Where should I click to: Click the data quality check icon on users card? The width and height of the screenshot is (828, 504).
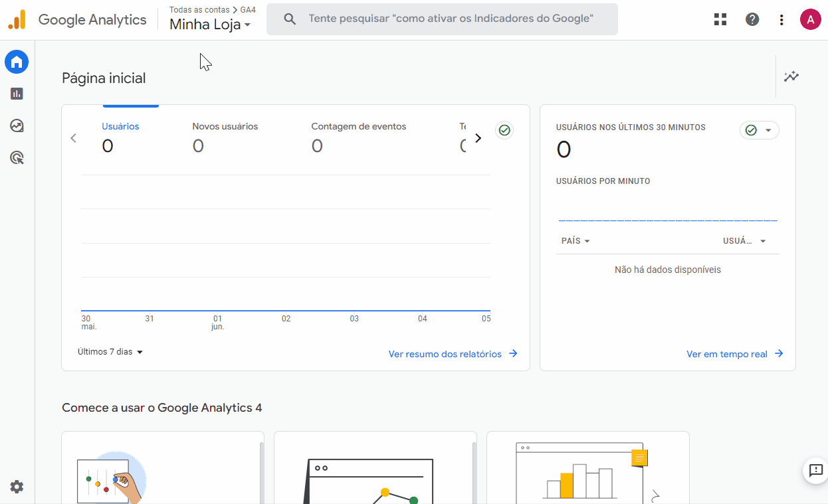[x=504, y=130]
